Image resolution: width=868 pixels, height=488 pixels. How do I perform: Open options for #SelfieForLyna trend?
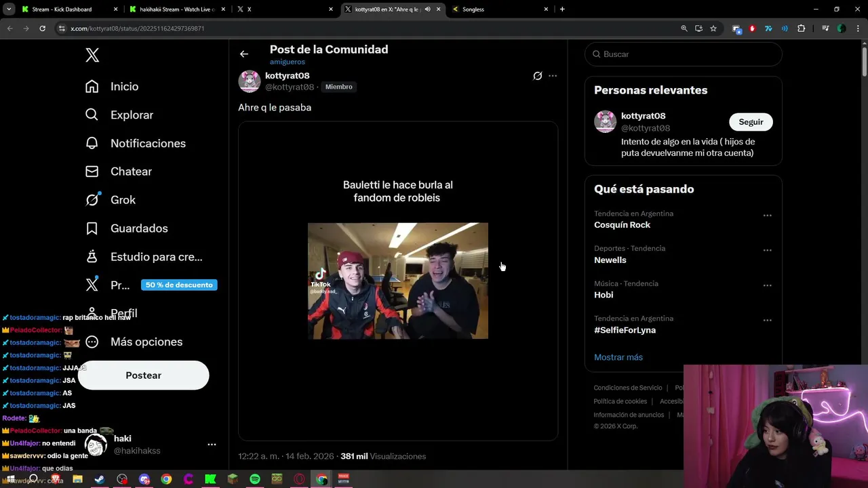[x=767, y=321]
